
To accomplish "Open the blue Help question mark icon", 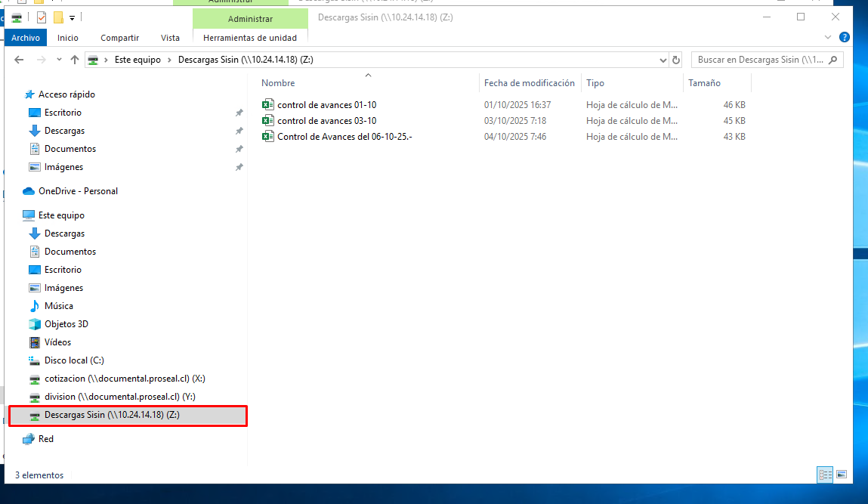I will (845, 37).
